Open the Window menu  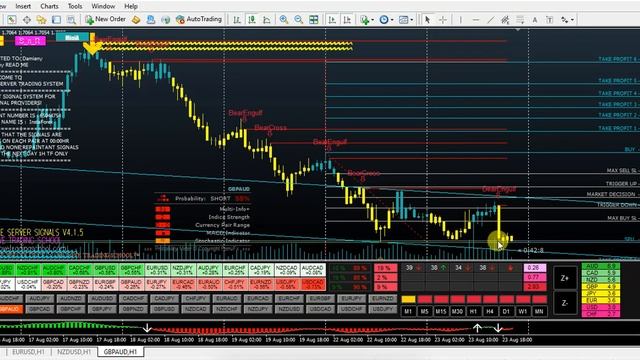tap(103, 6)
